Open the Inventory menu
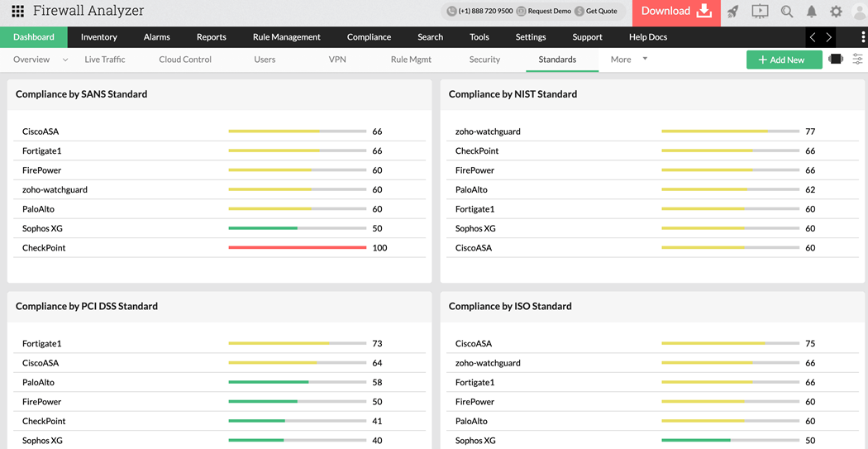The width and height of the screenshot is (868, 449). [x=99, y=37]
